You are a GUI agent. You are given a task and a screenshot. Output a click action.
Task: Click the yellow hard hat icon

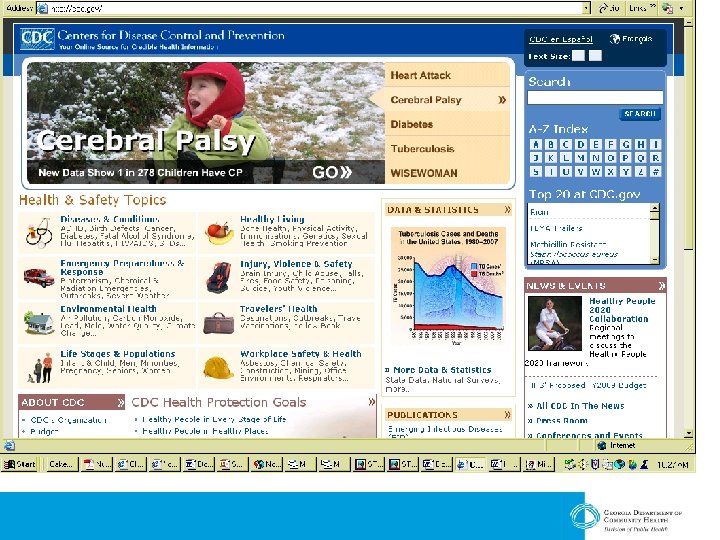coord(219,367)
